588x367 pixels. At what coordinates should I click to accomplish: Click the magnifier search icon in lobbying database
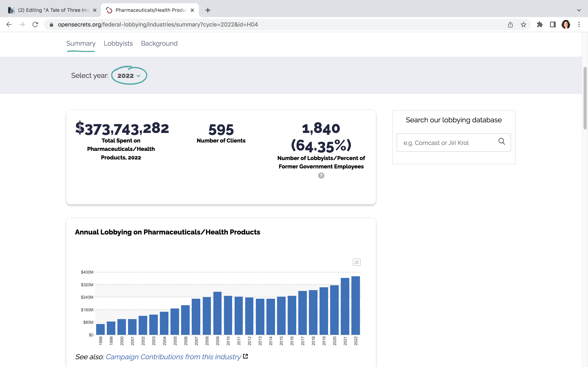(x=501, y=141)
